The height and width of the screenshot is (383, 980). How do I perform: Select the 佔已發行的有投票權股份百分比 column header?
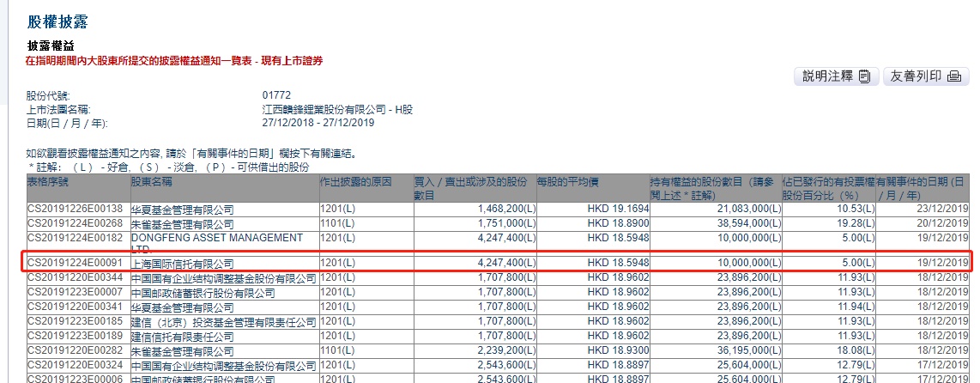coord(829,188)
